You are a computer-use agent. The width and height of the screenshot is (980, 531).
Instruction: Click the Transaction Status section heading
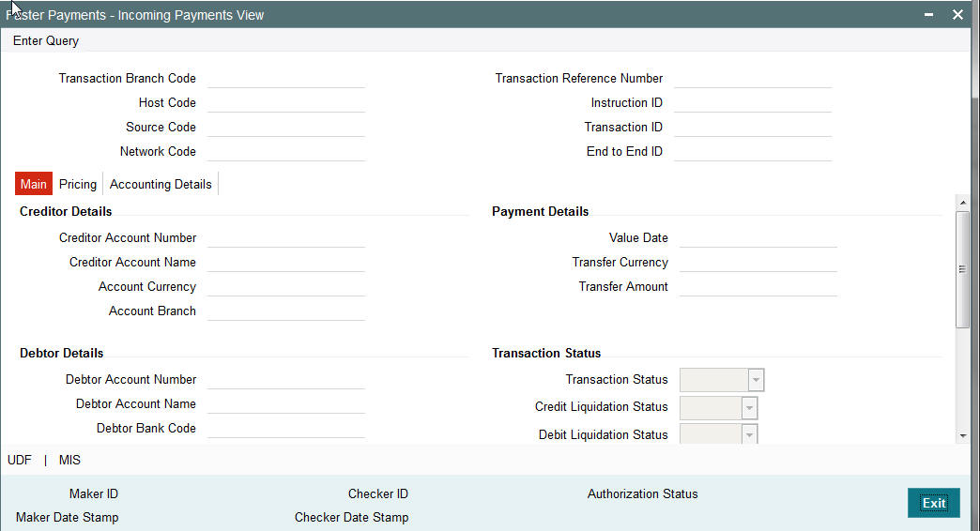tap(546, 354)
